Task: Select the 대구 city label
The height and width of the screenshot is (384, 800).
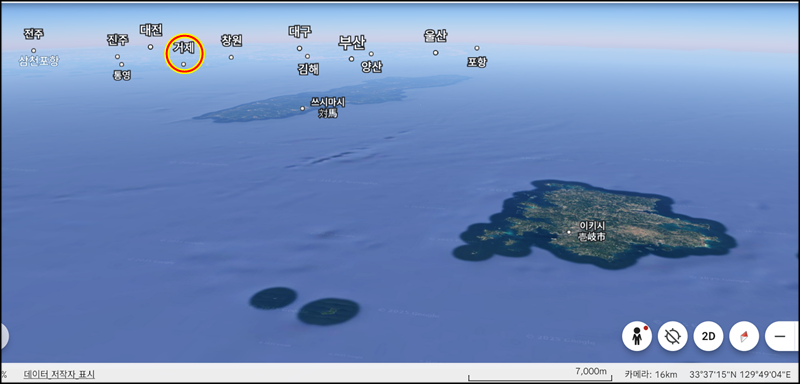Action: [x=299, y=32]
